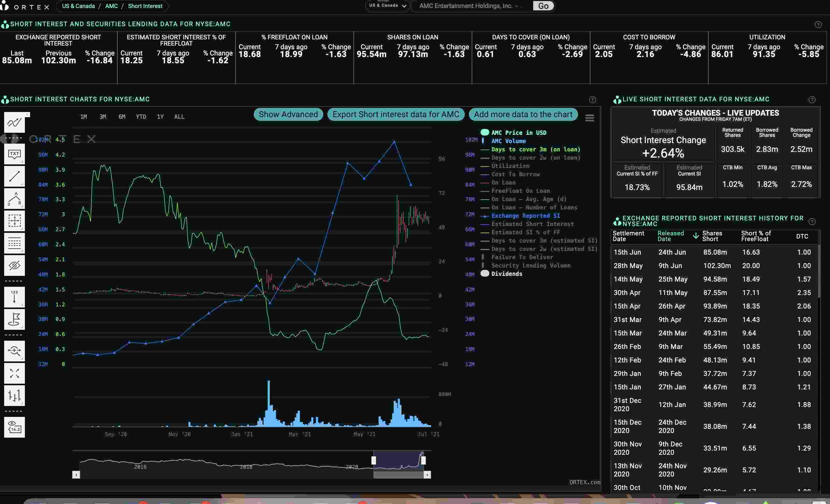Hide all chart drawings with eye-slash tool
This screenshot has height=504, width=830.
pyautogui.click(x=14, y=265)
